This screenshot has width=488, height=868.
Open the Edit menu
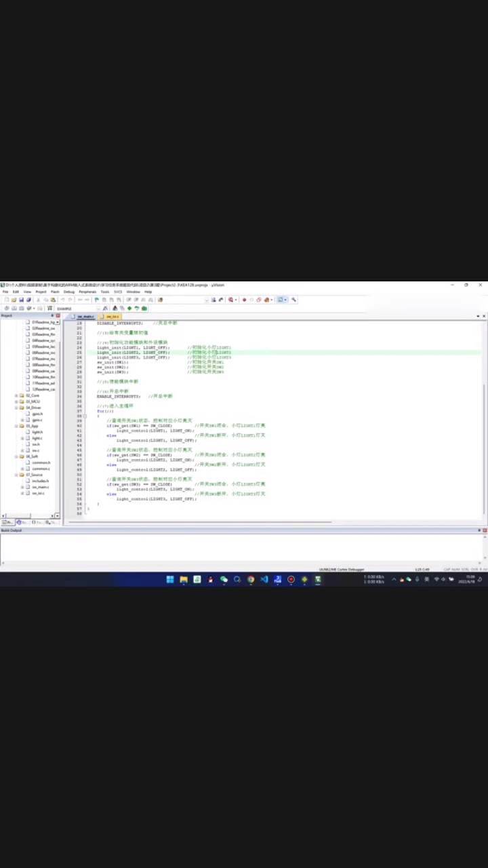(x=16, y=292)
